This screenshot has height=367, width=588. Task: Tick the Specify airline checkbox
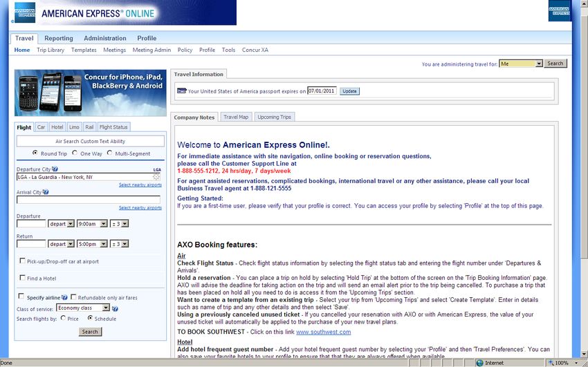[21, 297]
